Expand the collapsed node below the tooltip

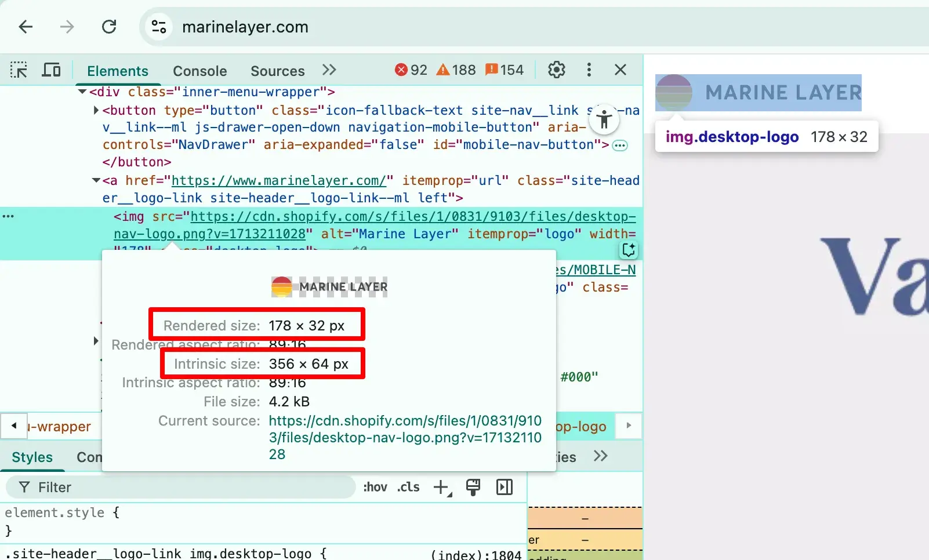coord(96,341)
